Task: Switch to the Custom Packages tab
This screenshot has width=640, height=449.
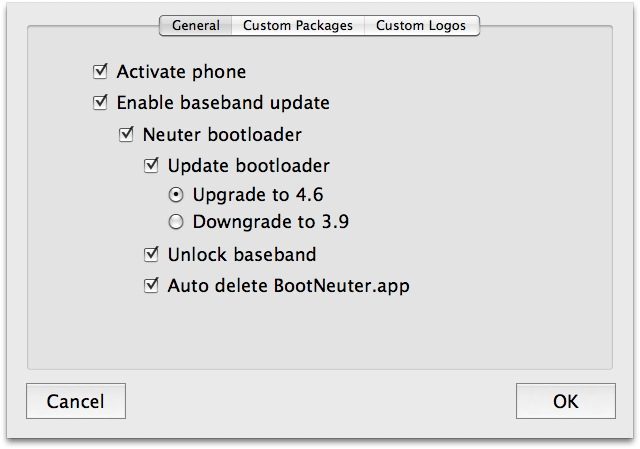Action: pos(298,26)
